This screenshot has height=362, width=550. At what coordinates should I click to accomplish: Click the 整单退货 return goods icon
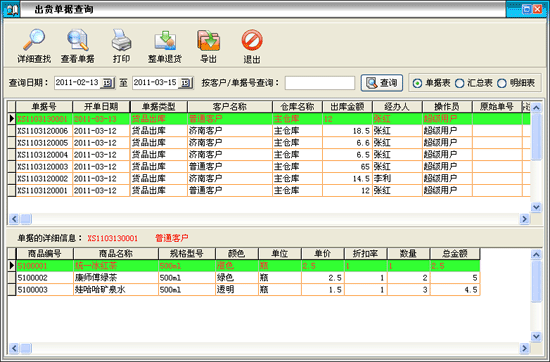[x=165, y=40]
